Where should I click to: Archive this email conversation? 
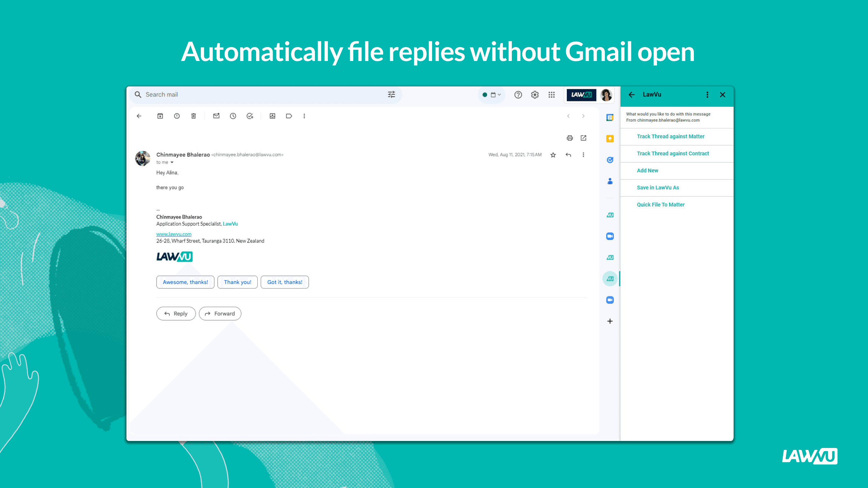[x=160, y=116]
